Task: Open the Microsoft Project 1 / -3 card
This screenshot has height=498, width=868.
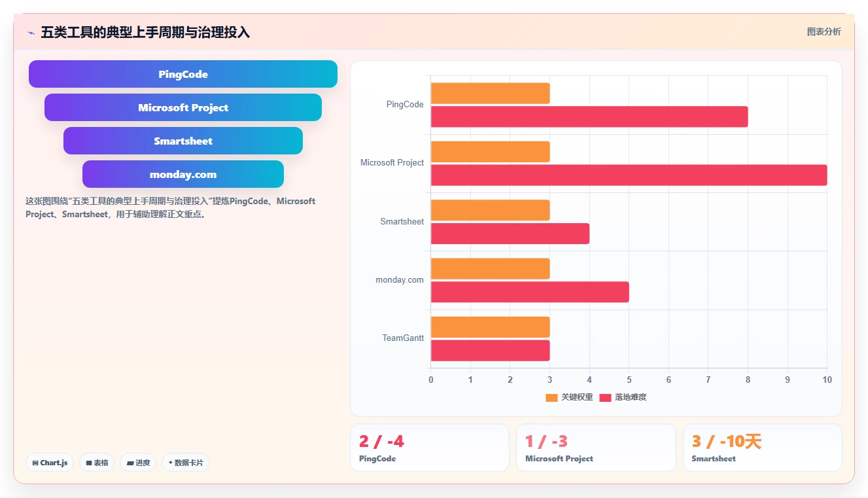Action: click(596, 448)
